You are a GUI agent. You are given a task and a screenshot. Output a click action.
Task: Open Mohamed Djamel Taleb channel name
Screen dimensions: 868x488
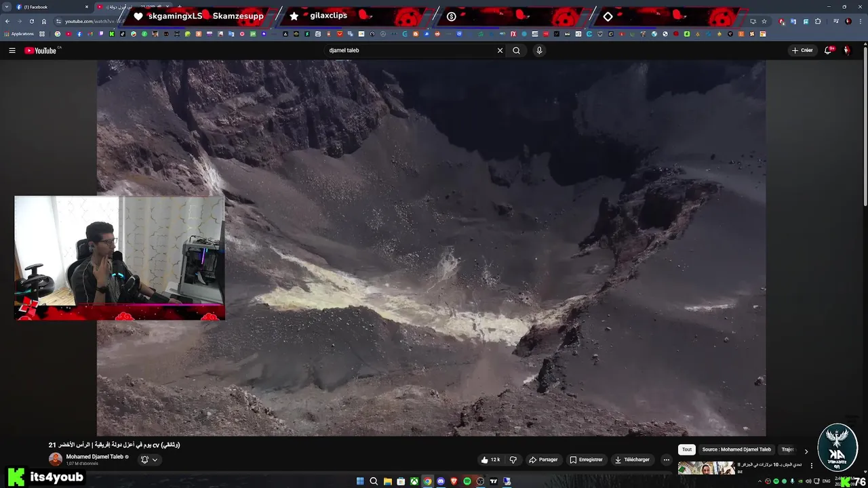(95, 457)
